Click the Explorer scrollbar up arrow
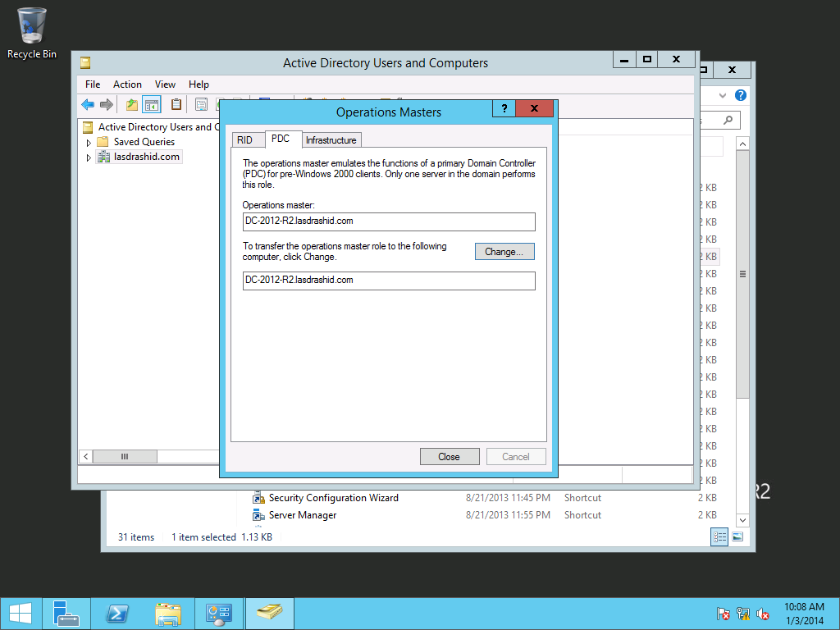The height and width of the screenshot is (630, 840). pyautogui.click(x=742, y=144)
